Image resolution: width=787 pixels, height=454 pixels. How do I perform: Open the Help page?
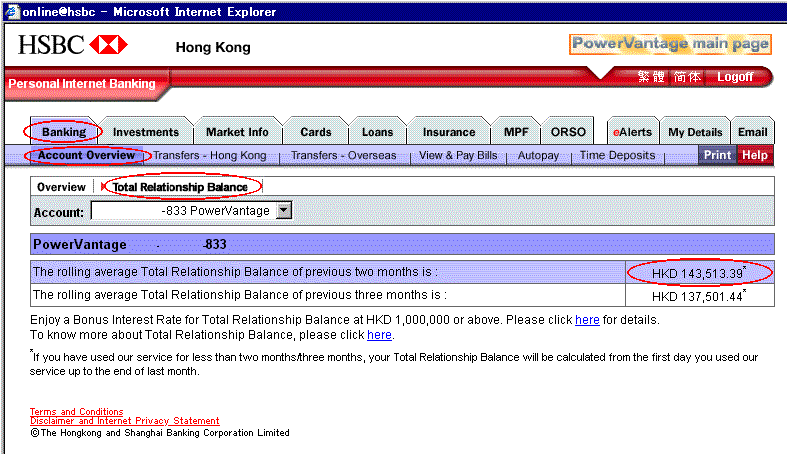[755, 155]
